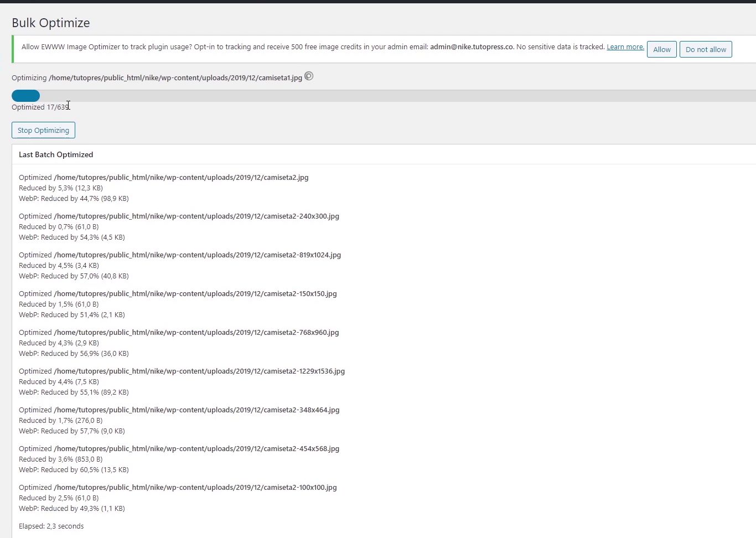Click the Do not allow button
756x538 pixels.
coord(706,49)
